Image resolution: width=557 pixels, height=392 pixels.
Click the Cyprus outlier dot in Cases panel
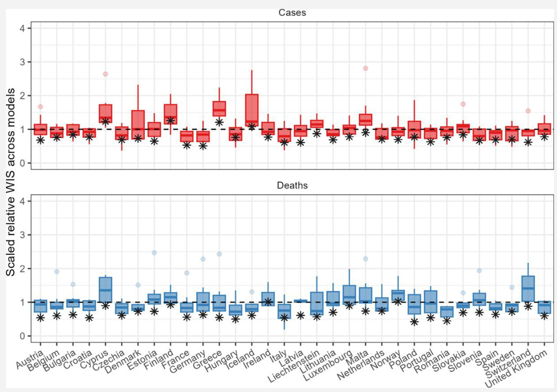point(105,74)
